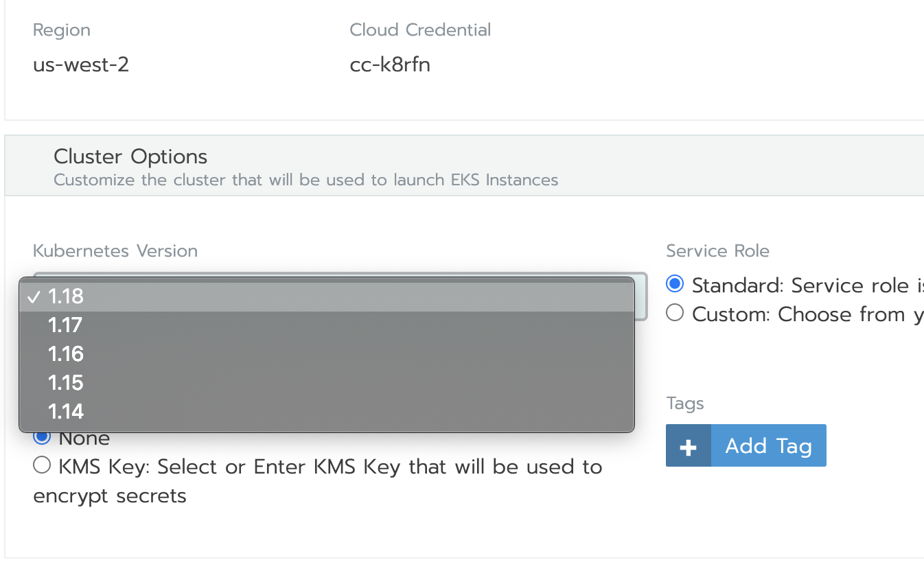924x571 pixels.
Task: Select None for secrets encryption
Action: click(x=41, y=436)
